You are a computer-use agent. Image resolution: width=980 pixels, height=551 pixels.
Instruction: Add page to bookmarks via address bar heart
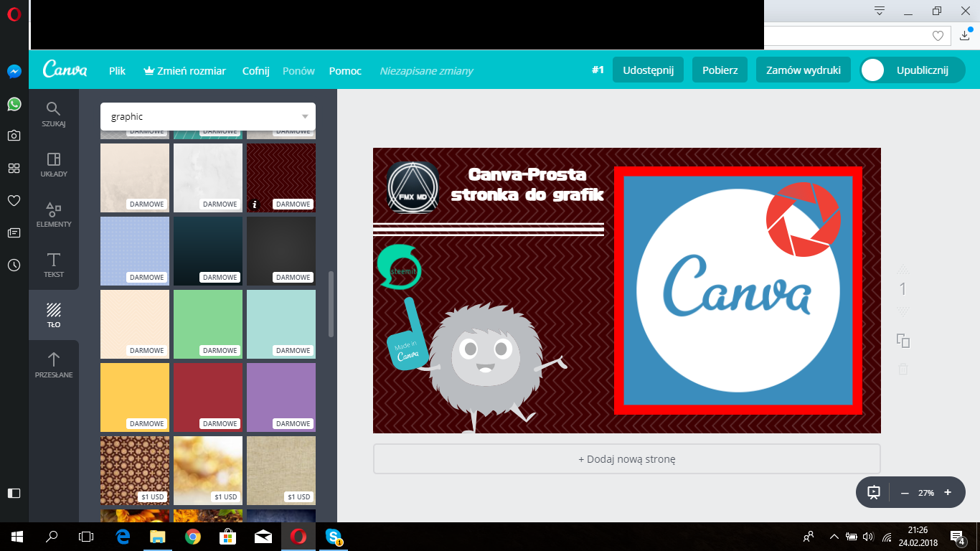point(938,35)
